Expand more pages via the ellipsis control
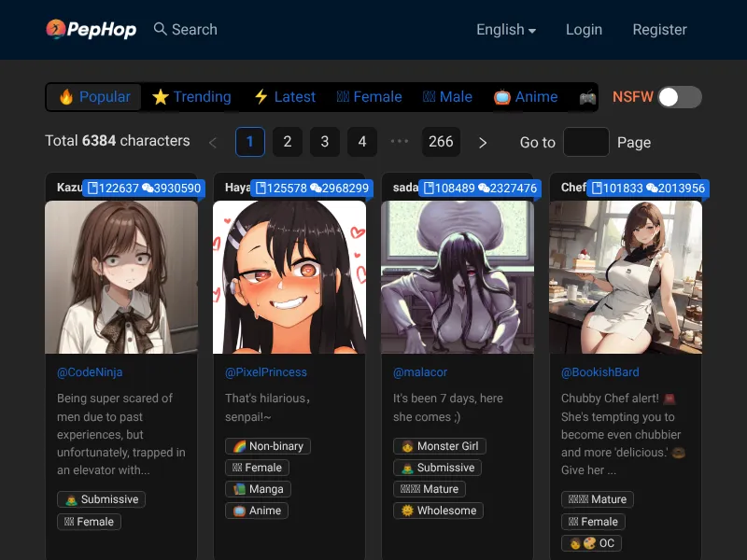 401,142
